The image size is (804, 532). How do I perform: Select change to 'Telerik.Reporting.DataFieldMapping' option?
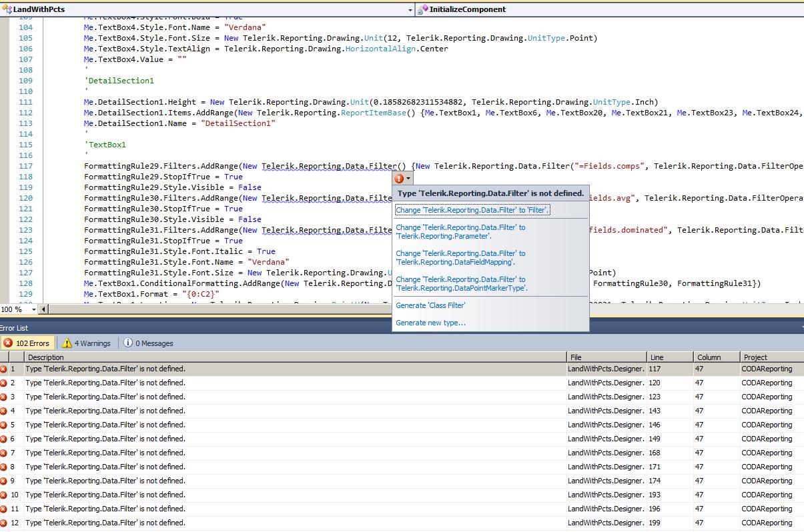(460, 257)
